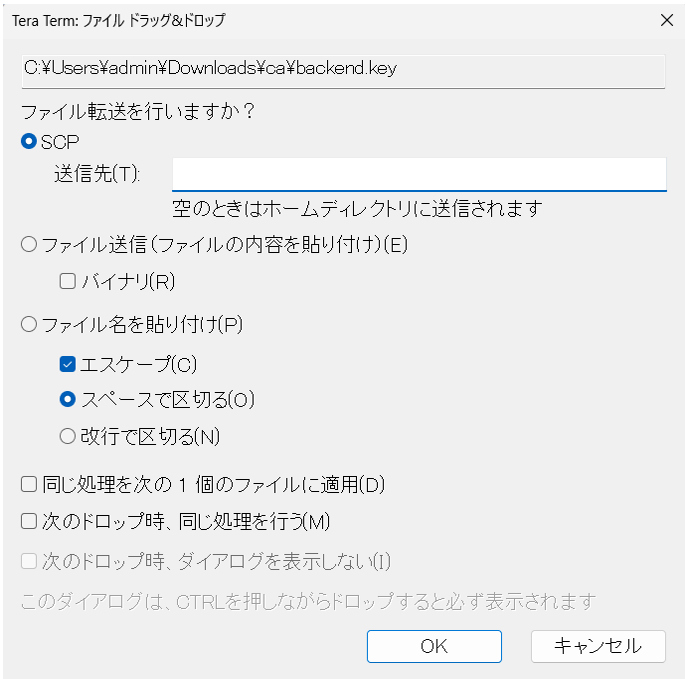Enable the バイナリ(R) checkbox
The width and height of the screenshot is (686, 679).
click(68, 282)
